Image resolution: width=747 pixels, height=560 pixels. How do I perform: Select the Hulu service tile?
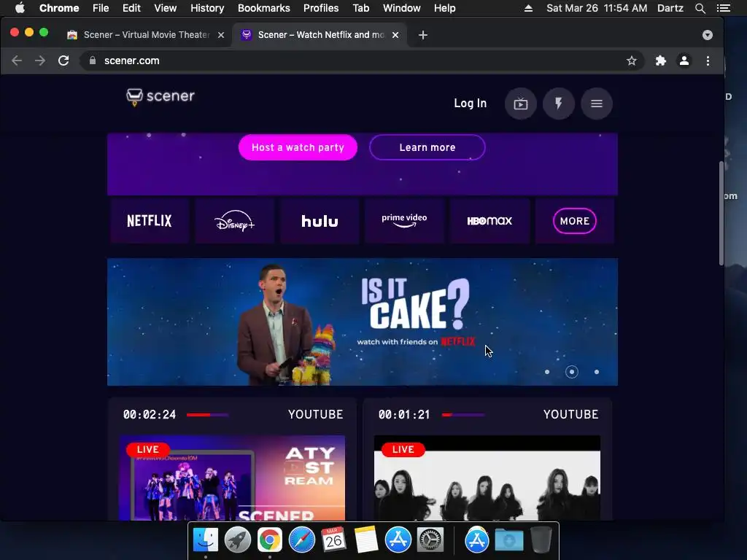(320, 221)
